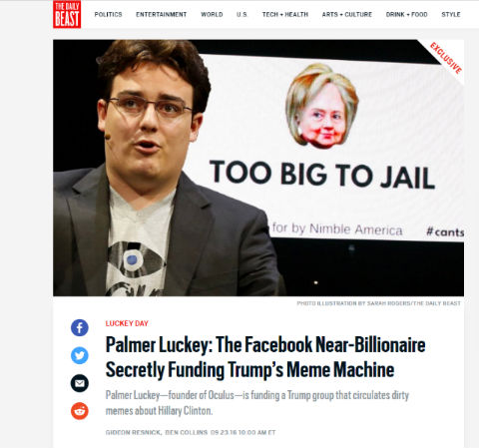This screenshot has height=448, width=479.
Task: Open the Politics section
Action: (108, 15)
